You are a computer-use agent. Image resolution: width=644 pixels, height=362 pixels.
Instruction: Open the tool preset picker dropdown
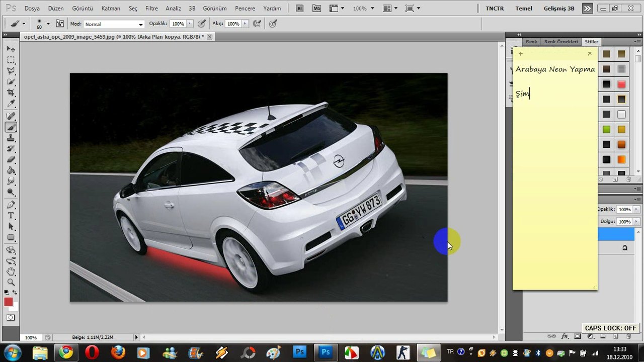[x=23, y=24]
